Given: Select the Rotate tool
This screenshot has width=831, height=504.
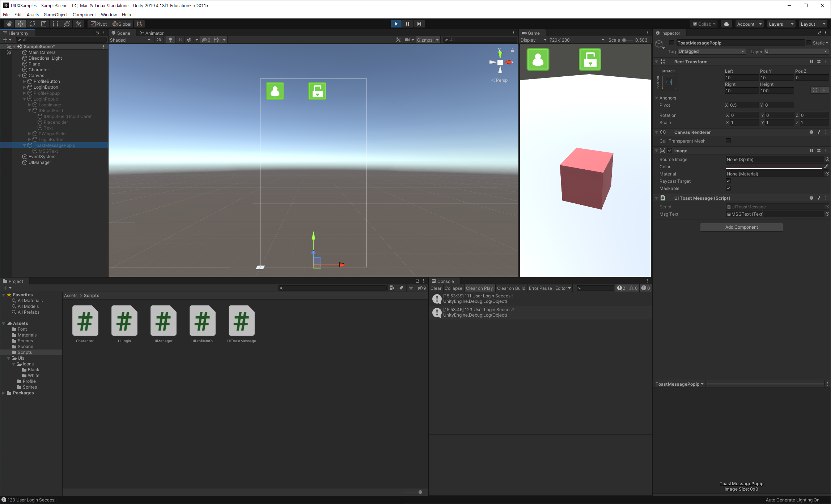Looking at the screenshot, I should click(32, 24).
